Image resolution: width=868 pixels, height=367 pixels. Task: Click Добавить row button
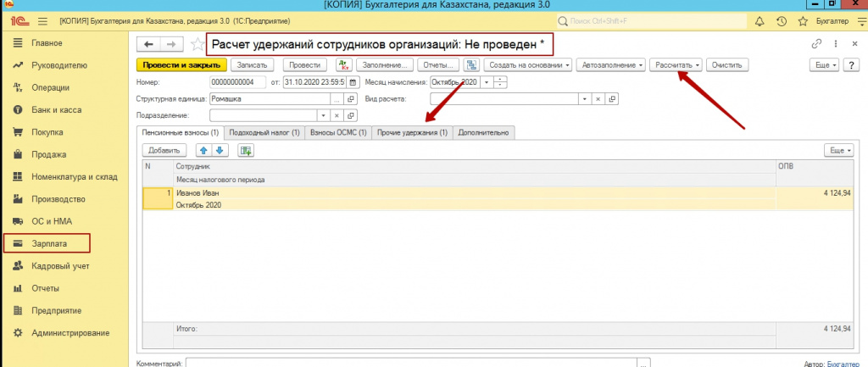click(x=164, y=150)
